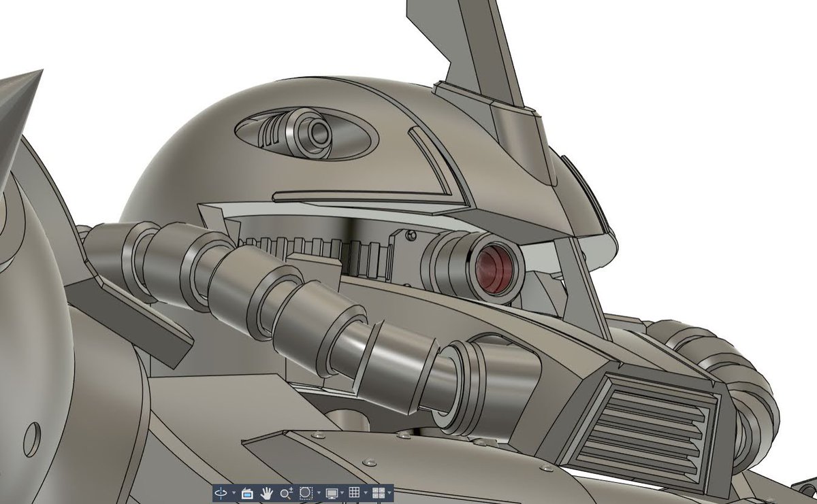Select the Orbit tool
Viewport: 817px width, 504px height.
(221, 492)
